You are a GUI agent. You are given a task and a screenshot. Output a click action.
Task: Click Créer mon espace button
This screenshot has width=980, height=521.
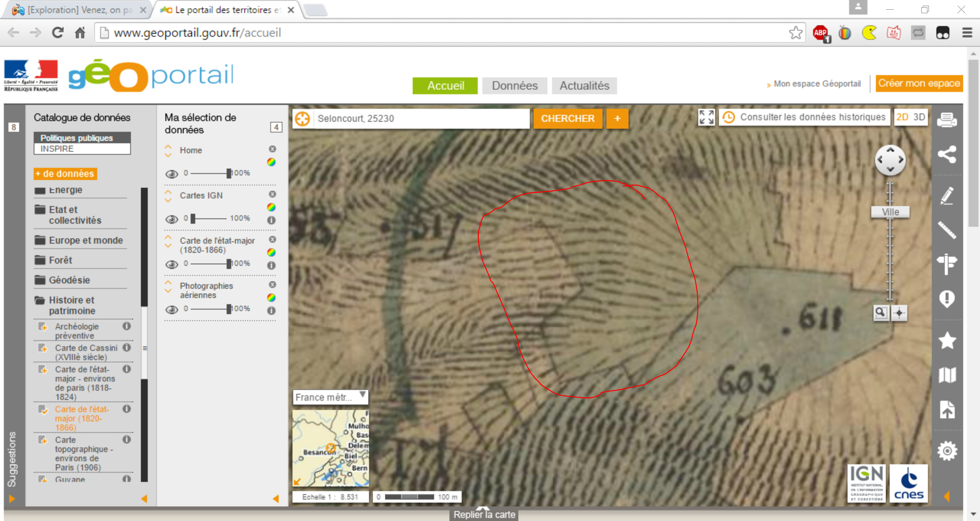(919, 83)
